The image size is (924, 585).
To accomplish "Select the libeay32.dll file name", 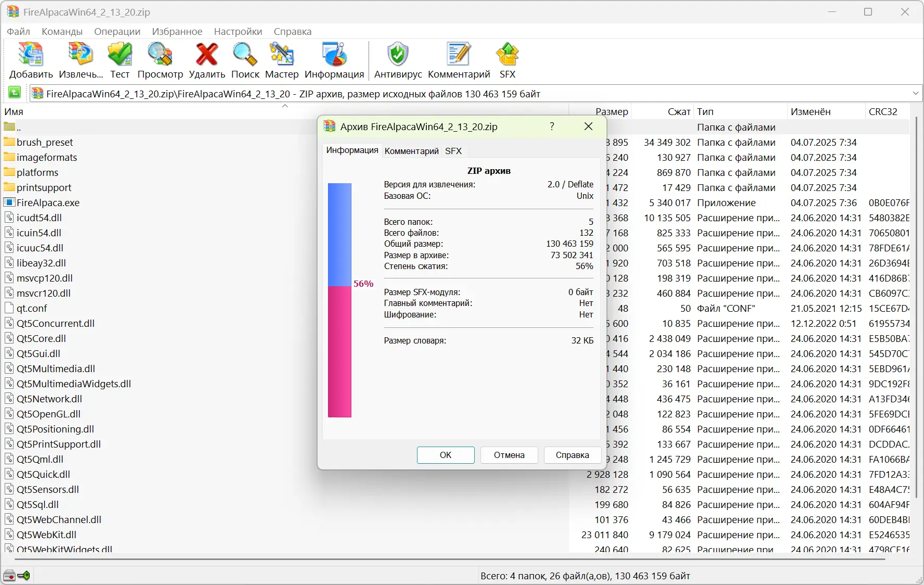I will [x=41, y=263].
